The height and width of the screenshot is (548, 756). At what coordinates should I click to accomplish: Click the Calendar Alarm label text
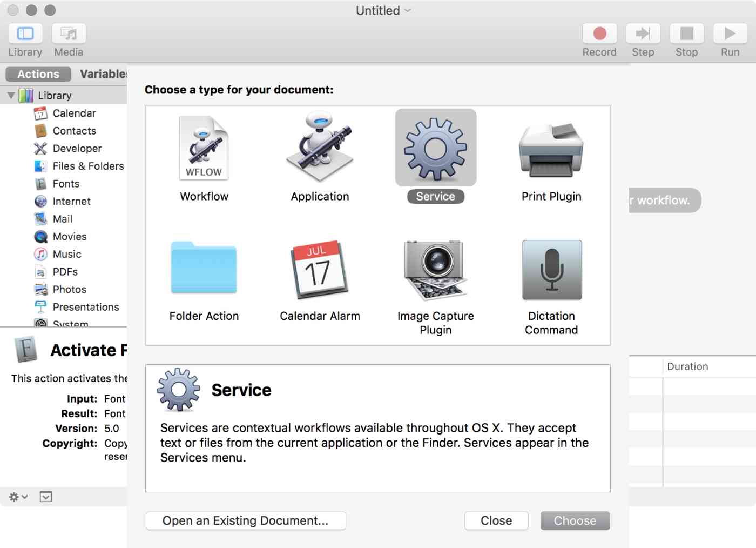[x=320, y=316]
